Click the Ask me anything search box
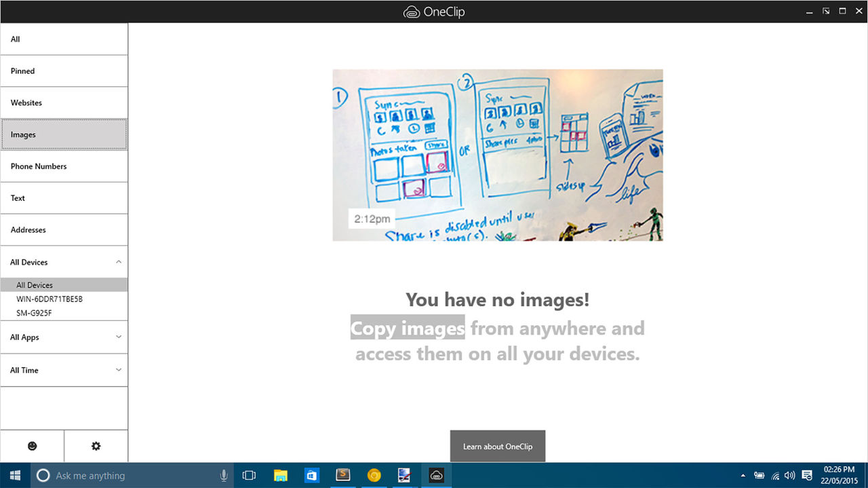This screenshot has width=868, height=488. 132,476
